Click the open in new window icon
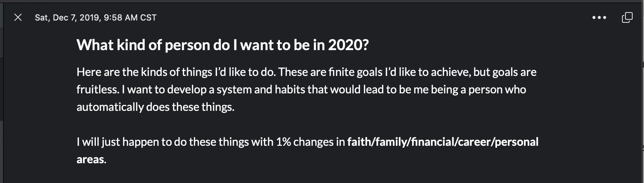The height and width of the screenshot is (183, 644). pyautogui.click(x=627, y=17)
